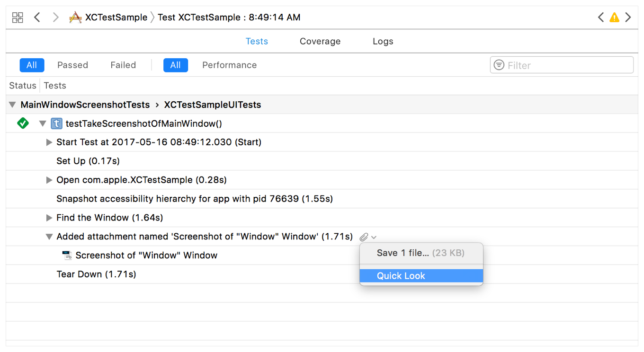Collapse the Added attachment row

[49, 237]
